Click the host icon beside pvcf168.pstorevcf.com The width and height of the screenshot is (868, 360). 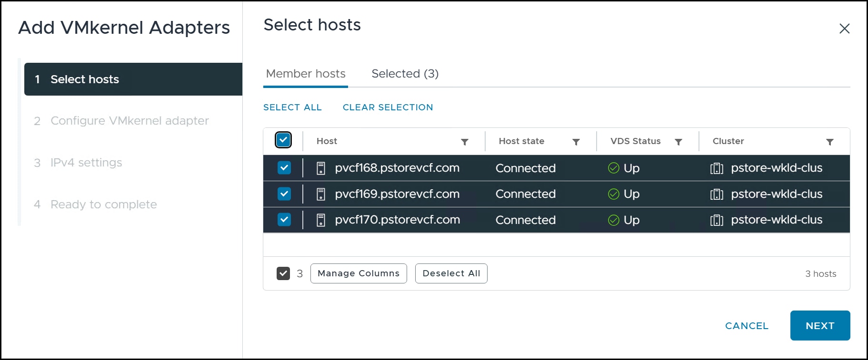(x=321, y=168)
